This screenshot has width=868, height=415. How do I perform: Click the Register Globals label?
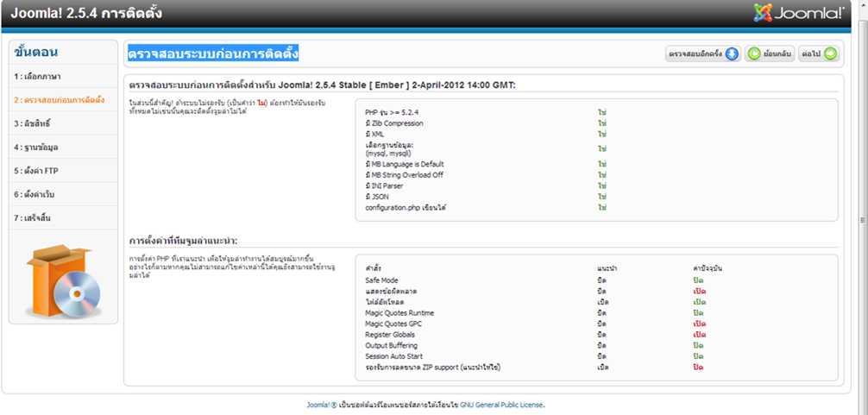tap(390, 335)
